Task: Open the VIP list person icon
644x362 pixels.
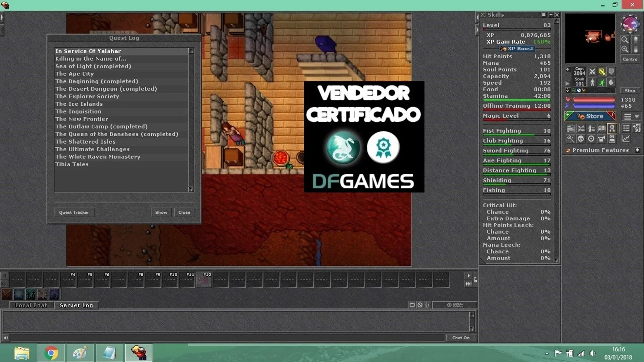Action: pos(591,128)
